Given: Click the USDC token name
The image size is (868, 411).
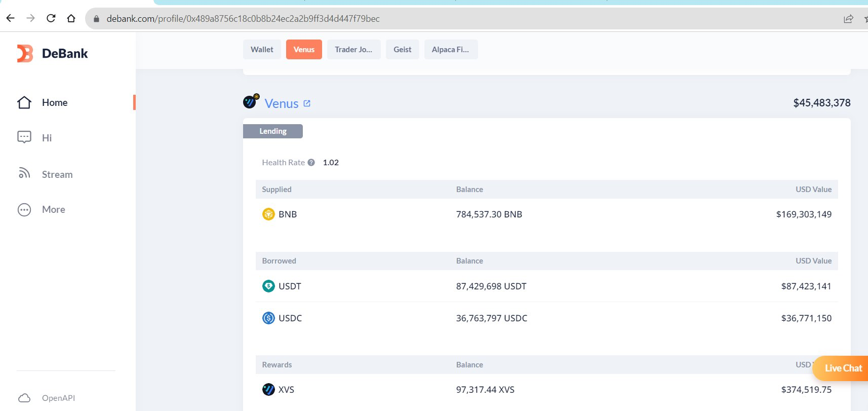Looking at the screenshot, I should click(x=290, y=318).
